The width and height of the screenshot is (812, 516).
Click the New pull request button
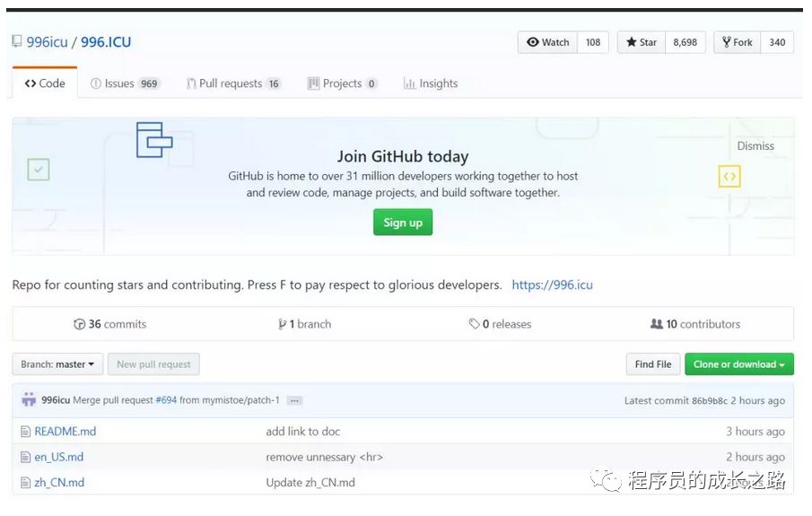click(153, 364)
